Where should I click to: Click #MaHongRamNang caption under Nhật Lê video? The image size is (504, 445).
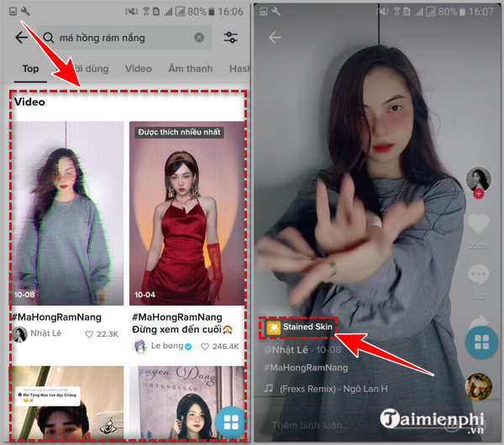[56, 317]
